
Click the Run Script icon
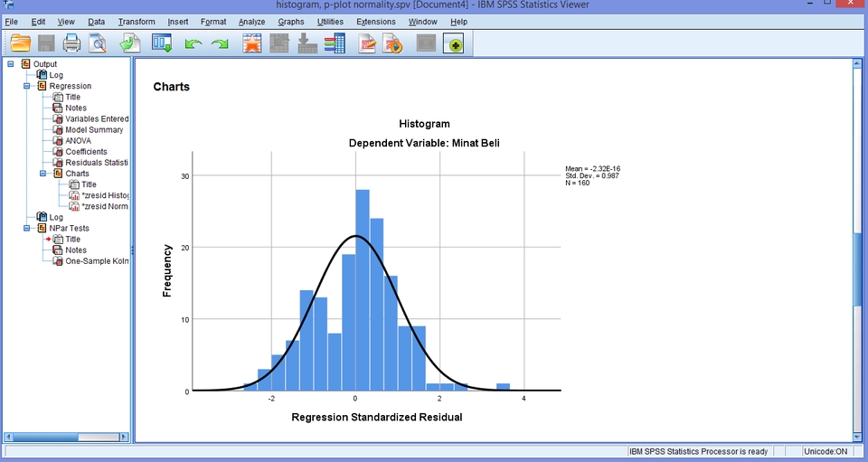(393, 43)
